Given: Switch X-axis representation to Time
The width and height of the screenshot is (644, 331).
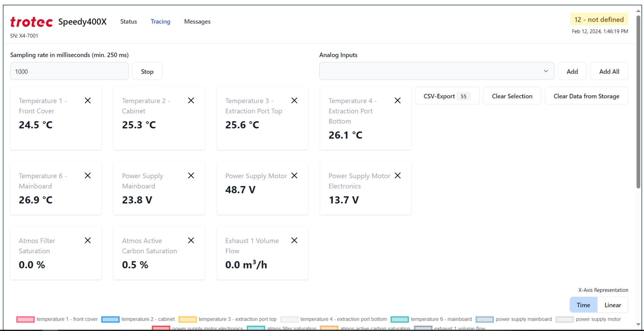Looking at the screenshot, I should click(583, 305).
